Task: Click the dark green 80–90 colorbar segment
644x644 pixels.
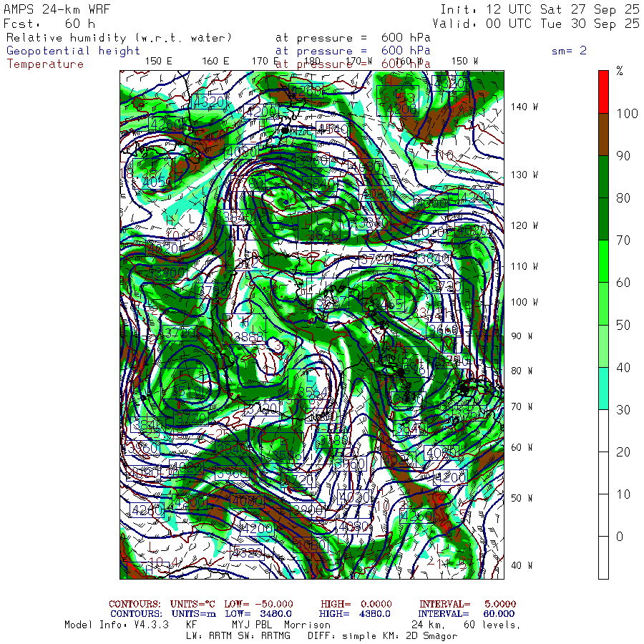Action: pos(603,177)
